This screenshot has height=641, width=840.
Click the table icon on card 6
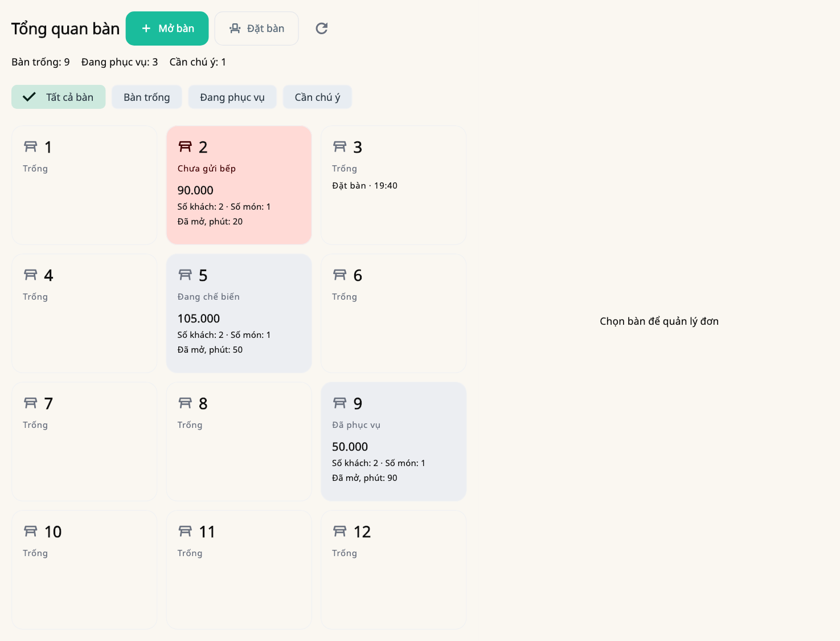coord(340,275)
